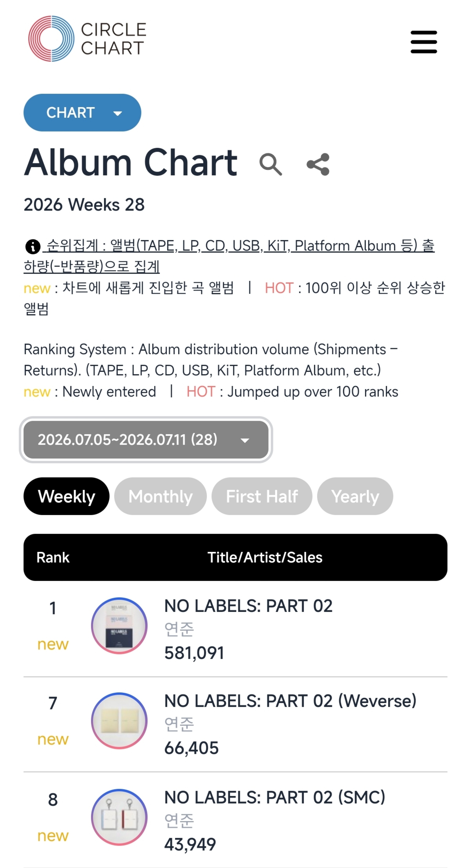The image size is (471, 868).
Task: Tap the Circle Chart logo
Action: pyautogui.click(x=87, y=39)
